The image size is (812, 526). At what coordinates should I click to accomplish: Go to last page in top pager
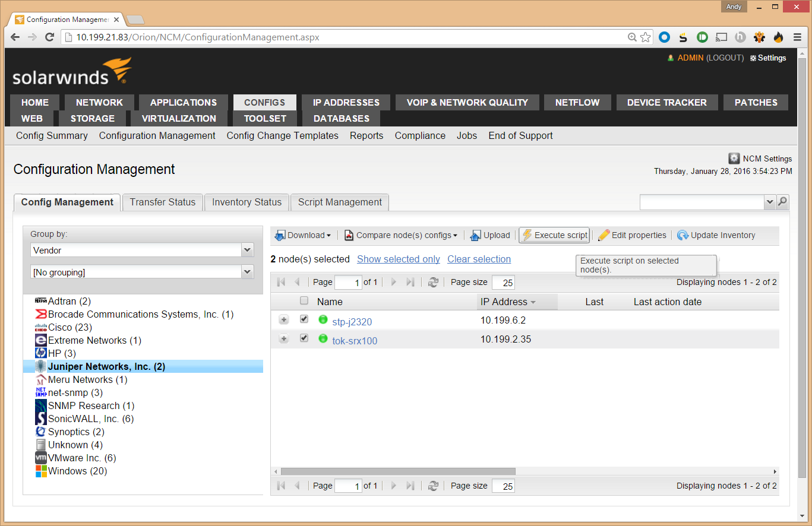click(410, 282)
